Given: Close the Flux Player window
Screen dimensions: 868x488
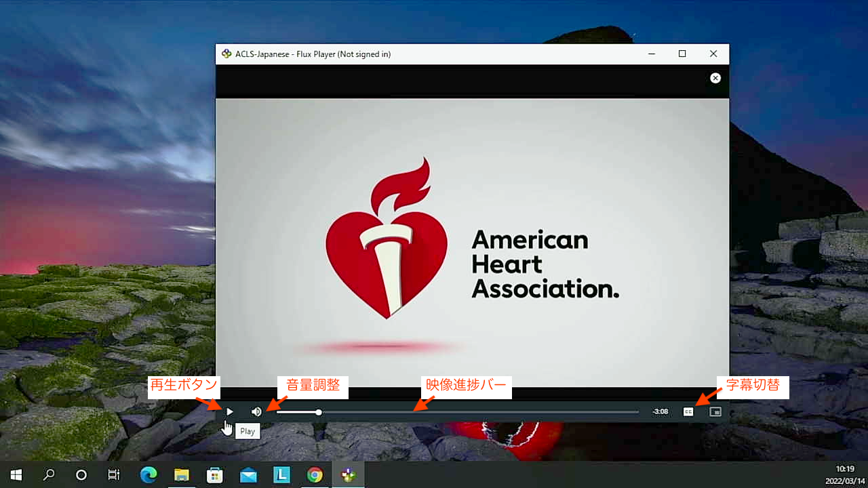Looking at the screenshot, I should point(713,54).
